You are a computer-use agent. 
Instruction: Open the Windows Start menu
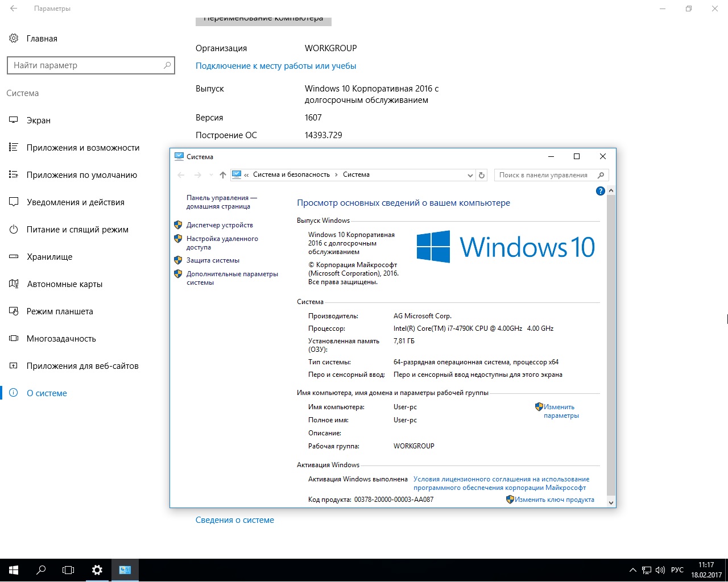14,569
